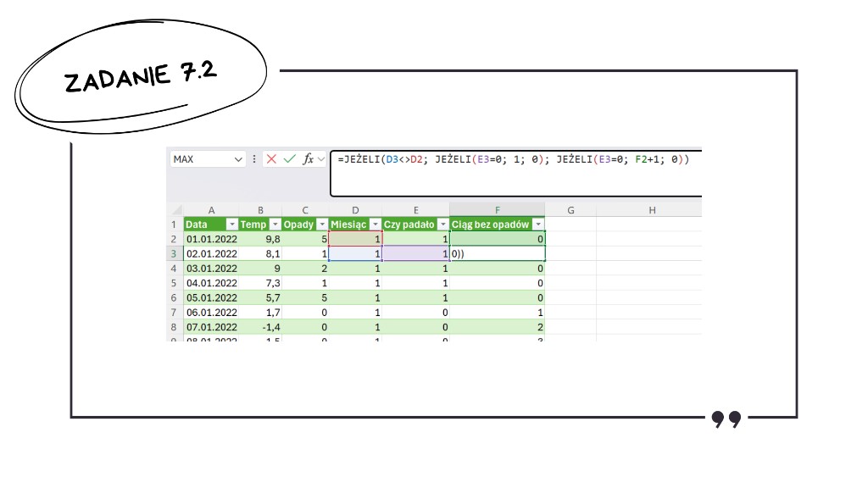Click temperature cell -1,4

tap(260, 327)
